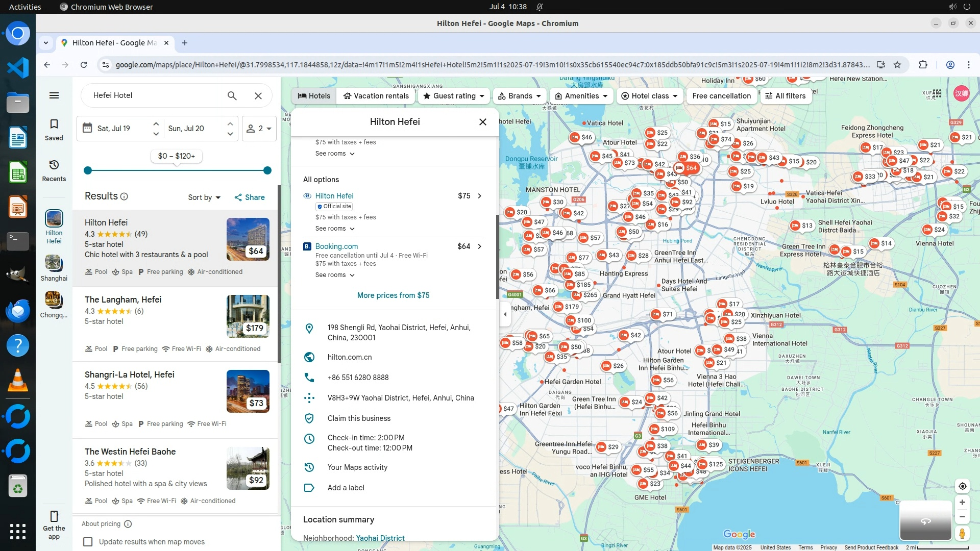Click the phone number call icon
Screen dimensions: 980x551
309,378
